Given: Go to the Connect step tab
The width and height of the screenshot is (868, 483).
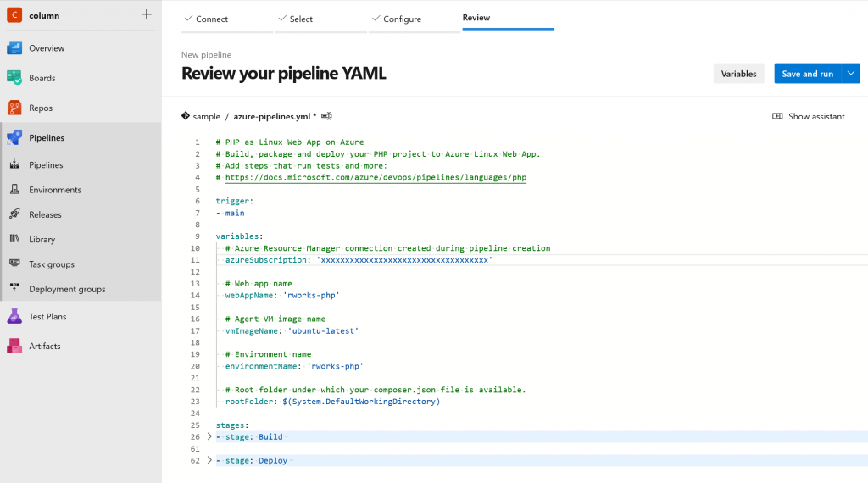Looking at the screenshot, I should point(227,19).
